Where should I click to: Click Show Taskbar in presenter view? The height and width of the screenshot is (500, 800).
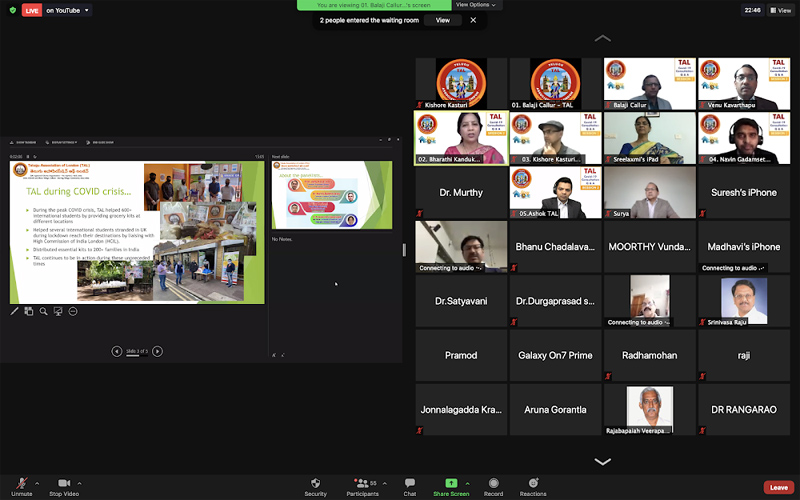(23, 142)
